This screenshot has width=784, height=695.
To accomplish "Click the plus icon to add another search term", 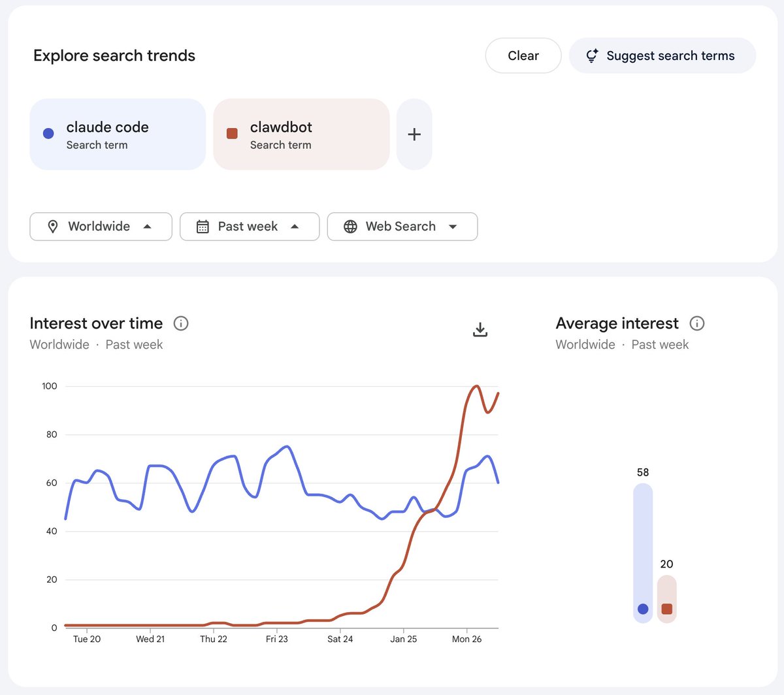I will [414, 134].
